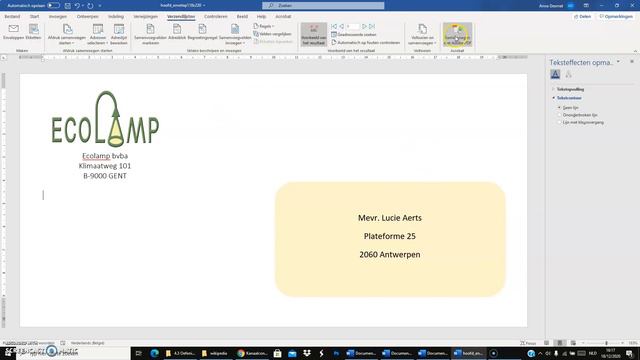Insert a Begroetingsregel field
This screenshot has height=360, width=640.
(x=202, y=32)
